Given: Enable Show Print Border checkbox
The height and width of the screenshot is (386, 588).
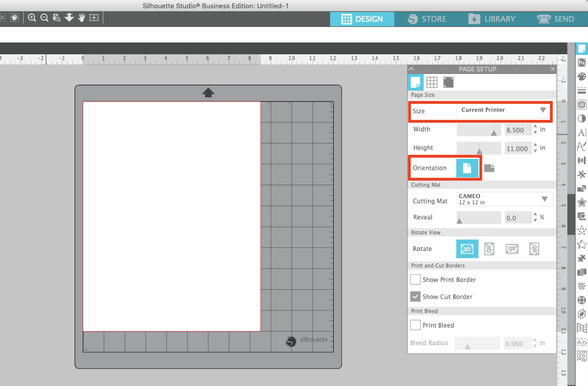Looking at the screenshot, I should point(415,279).
